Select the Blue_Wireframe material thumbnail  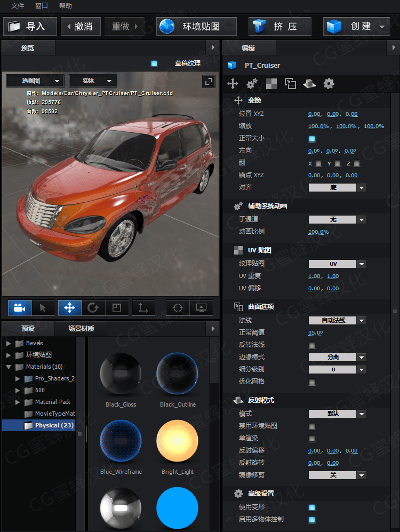[x=121, y=441]
